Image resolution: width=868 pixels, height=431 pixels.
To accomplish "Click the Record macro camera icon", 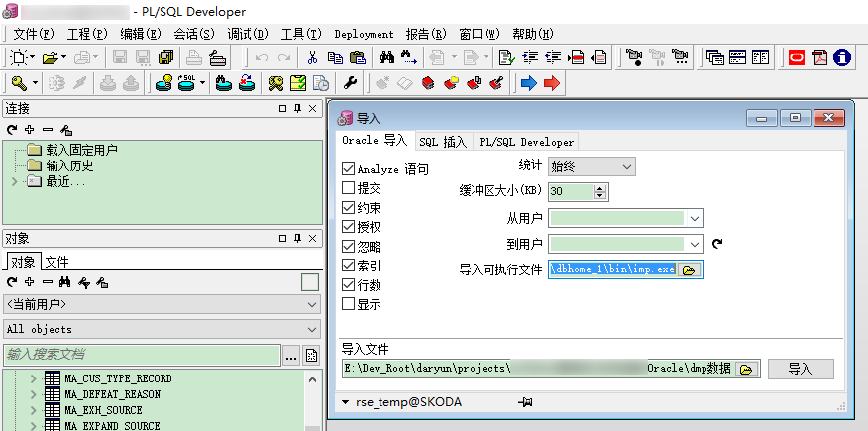I will click(x=634, y=57).
